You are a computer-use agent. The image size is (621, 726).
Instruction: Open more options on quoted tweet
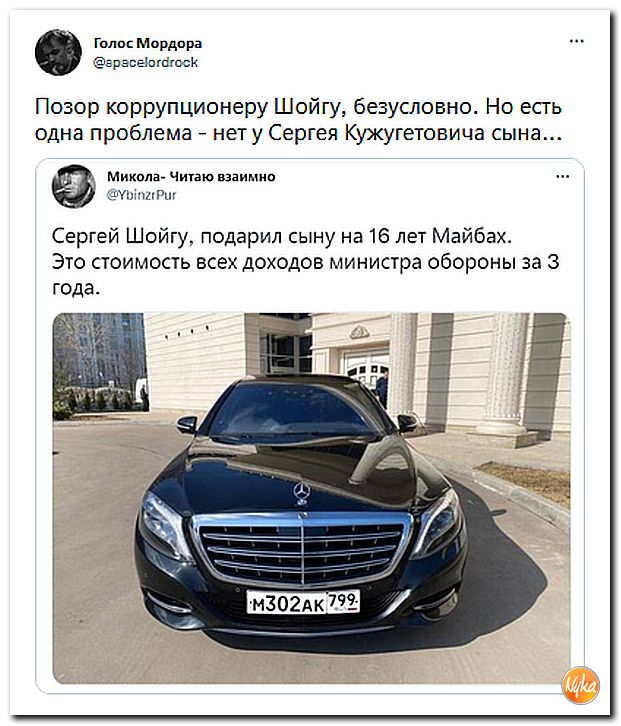[x=563, y=176]
